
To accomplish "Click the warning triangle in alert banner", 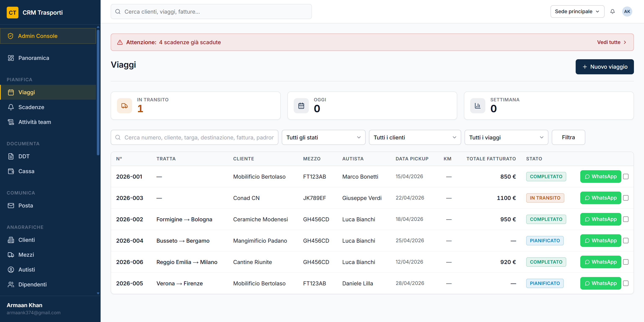I will [x=120, y=42].
